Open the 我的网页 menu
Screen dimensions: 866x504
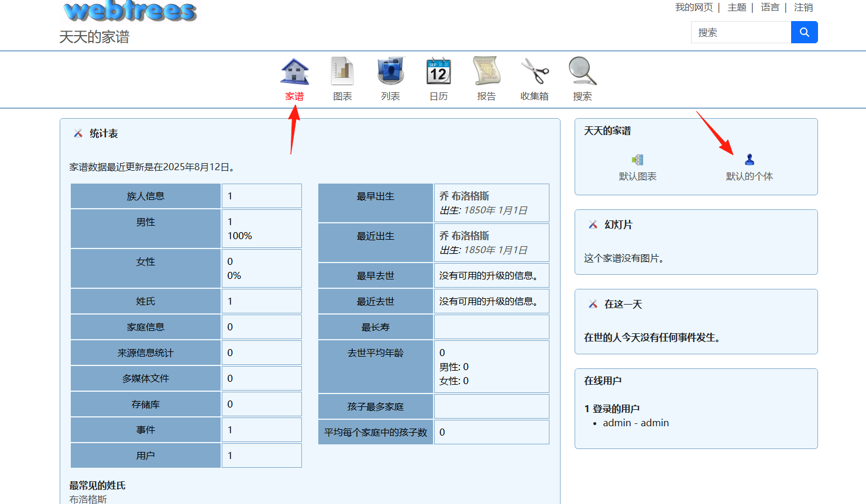tap(694, 8)
